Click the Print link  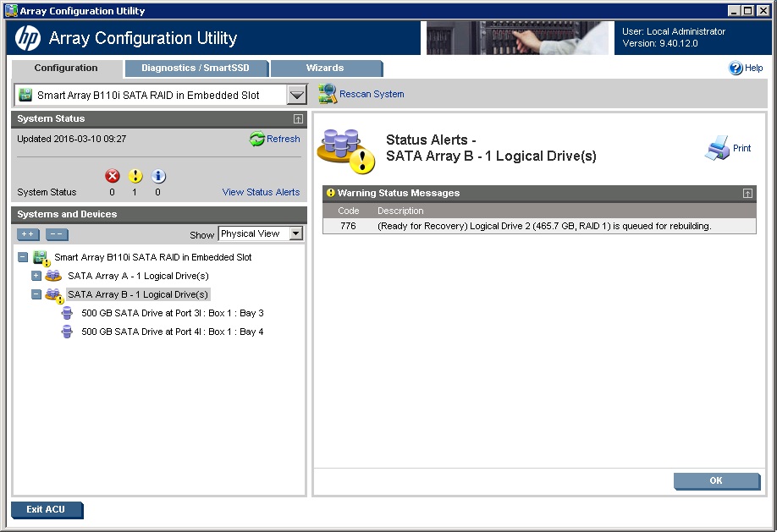click(x=741, y=148)
